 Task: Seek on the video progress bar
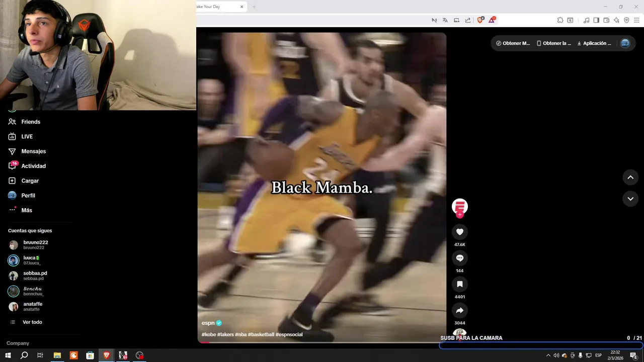(321, 342)
